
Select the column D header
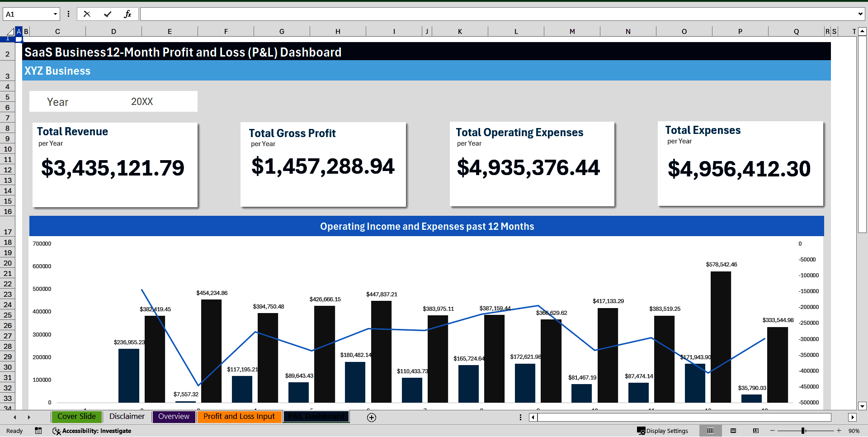(x=113, y=31)
